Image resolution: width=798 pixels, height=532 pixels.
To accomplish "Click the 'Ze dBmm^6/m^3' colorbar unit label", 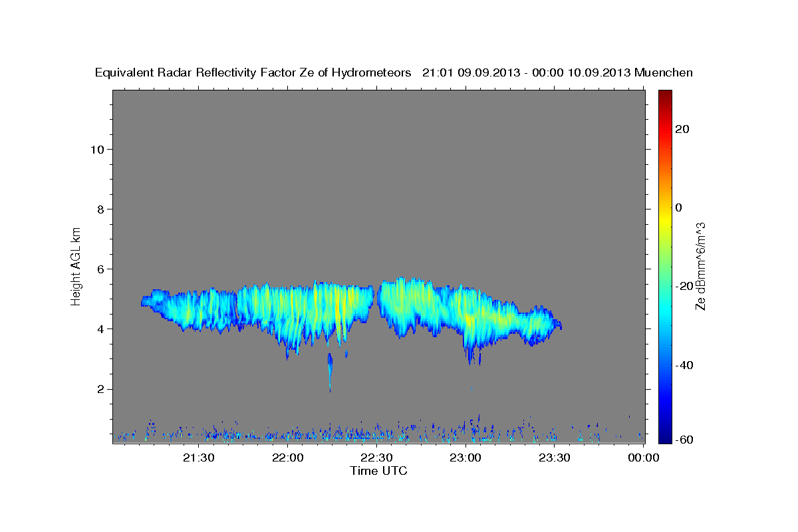I will [700, 266].
